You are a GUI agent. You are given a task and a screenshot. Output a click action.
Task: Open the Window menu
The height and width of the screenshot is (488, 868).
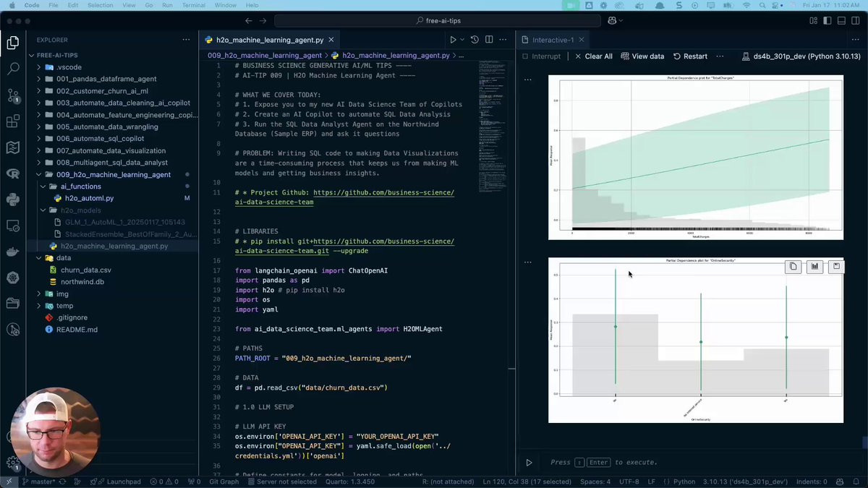tap(226, 5)
